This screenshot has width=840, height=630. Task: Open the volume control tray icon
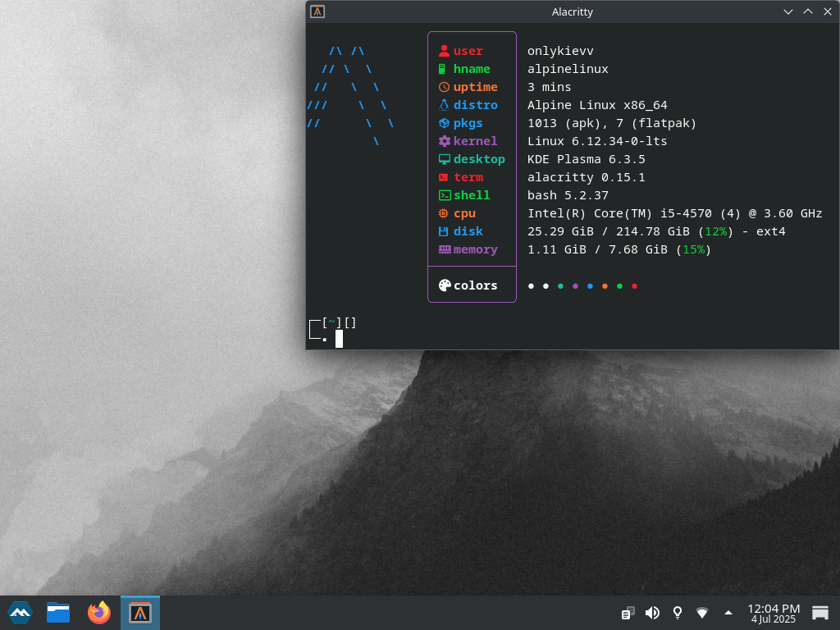[x=652, y=613]
